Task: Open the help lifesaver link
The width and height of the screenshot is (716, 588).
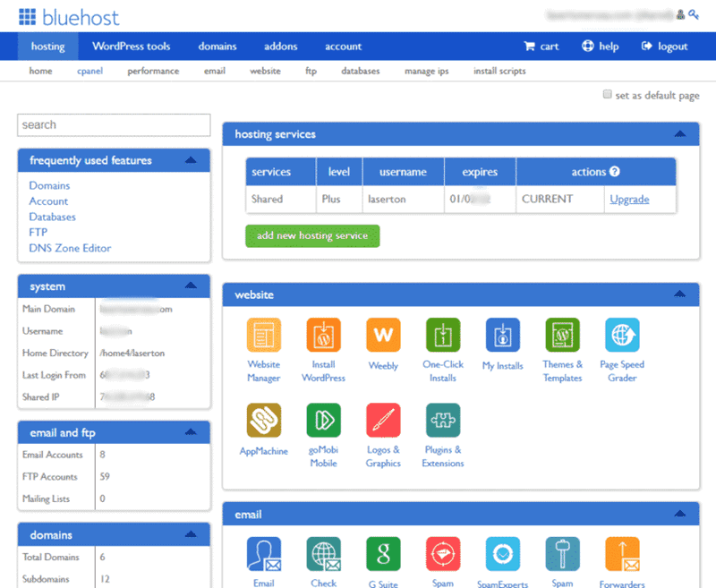Action: pyautogui.click(x=600, y=47)
